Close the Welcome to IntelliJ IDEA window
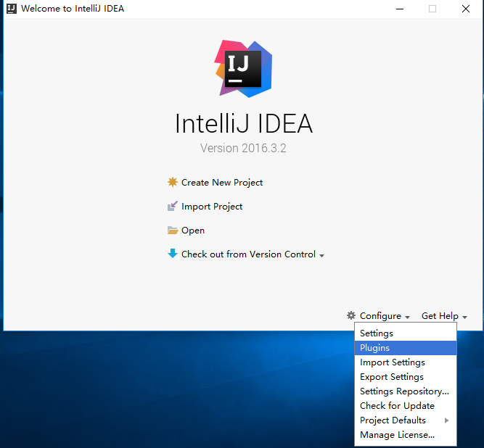The image size is (484, 448). tap(466, 9)
